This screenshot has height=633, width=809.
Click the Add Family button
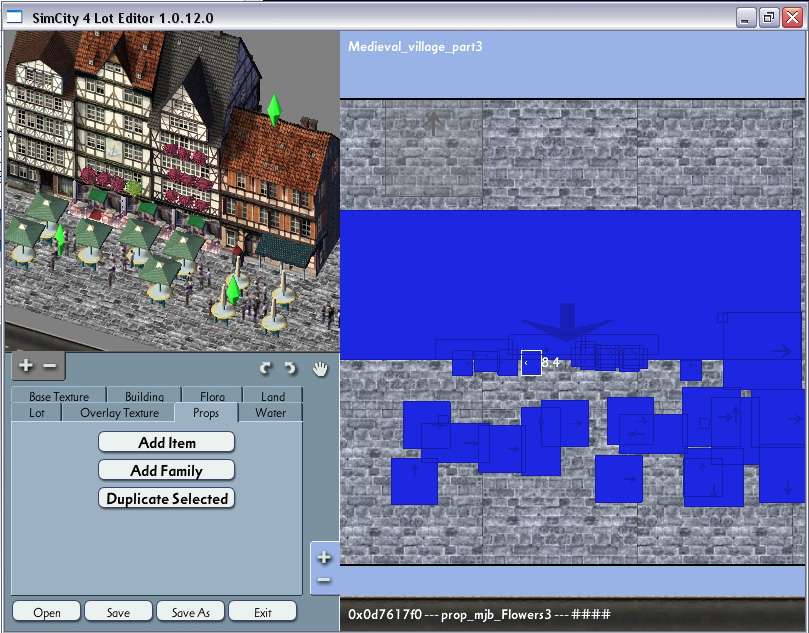[x=166, y=470]
